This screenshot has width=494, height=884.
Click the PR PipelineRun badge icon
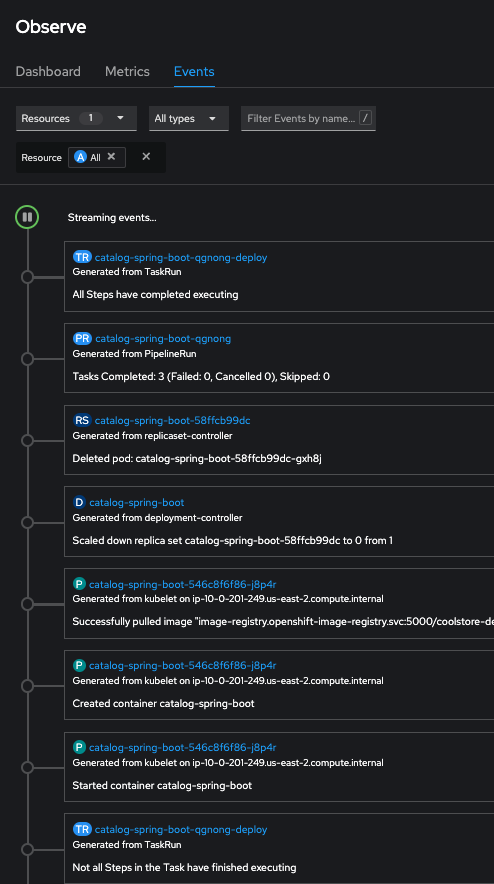pos(82,338)
